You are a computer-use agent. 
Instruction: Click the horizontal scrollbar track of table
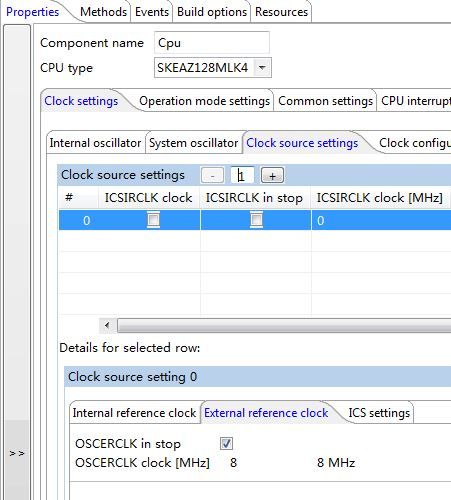tap(284, 325)
